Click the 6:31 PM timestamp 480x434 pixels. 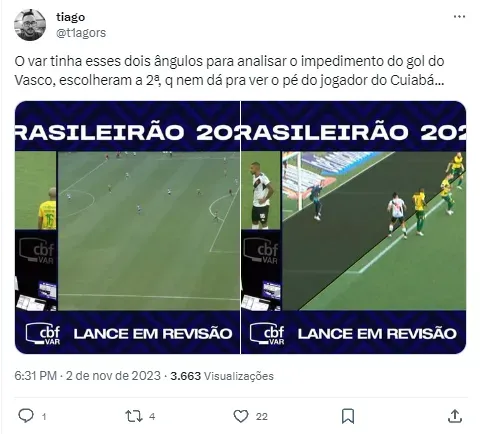tap(36, 376)
